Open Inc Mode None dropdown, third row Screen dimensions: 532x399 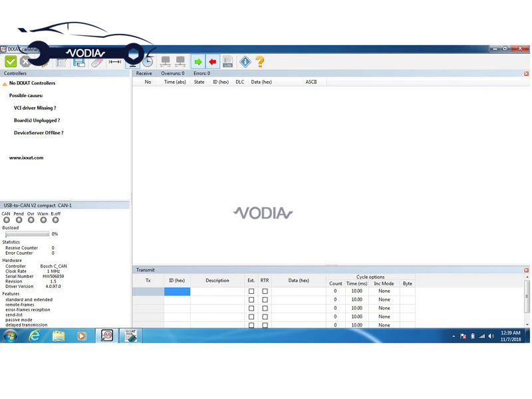[384, 308]
